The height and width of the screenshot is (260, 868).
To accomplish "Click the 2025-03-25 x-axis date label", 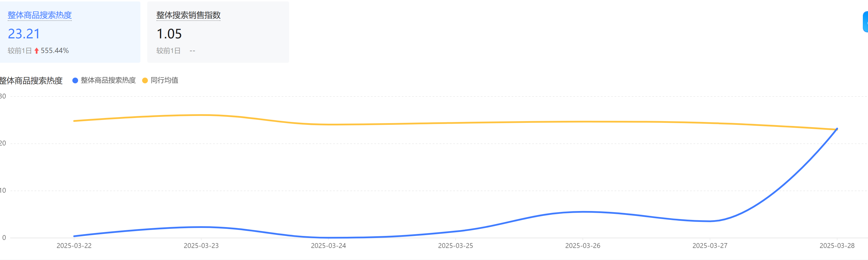I will click(x=455, y=246).
